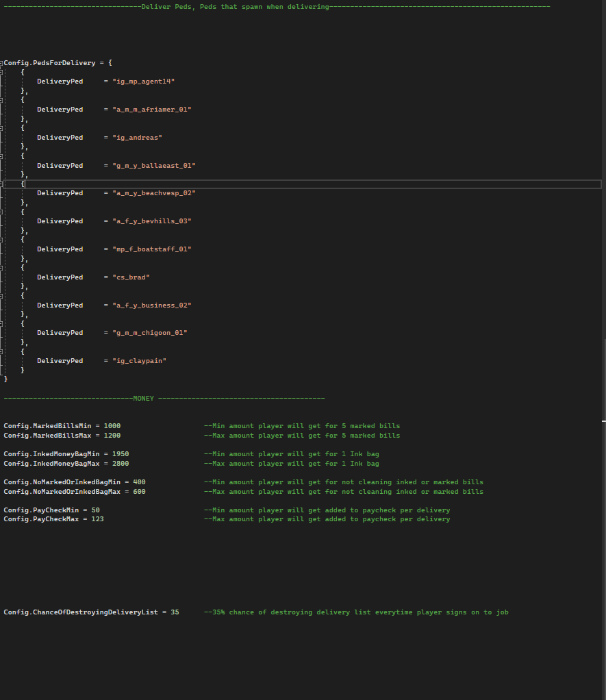Select the 35% chance explanation comment
Viewport: 606px width, 700px height.
[x=356, y=612]
